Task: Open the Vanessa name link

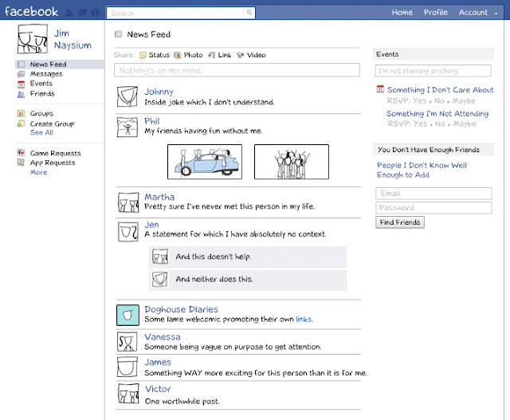Action: tap(163, 336)
